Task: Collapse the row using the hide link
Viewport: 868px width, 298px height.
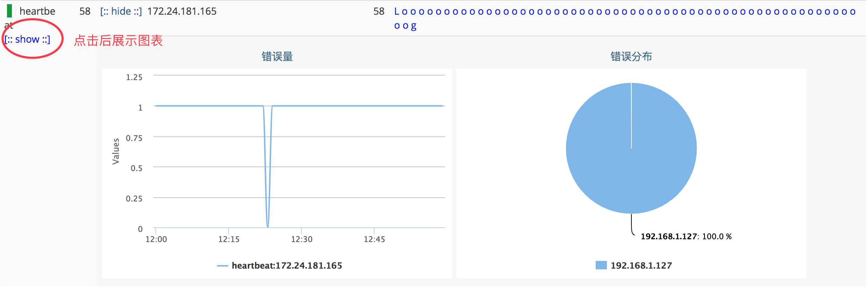Action: [x=121, y=11]
